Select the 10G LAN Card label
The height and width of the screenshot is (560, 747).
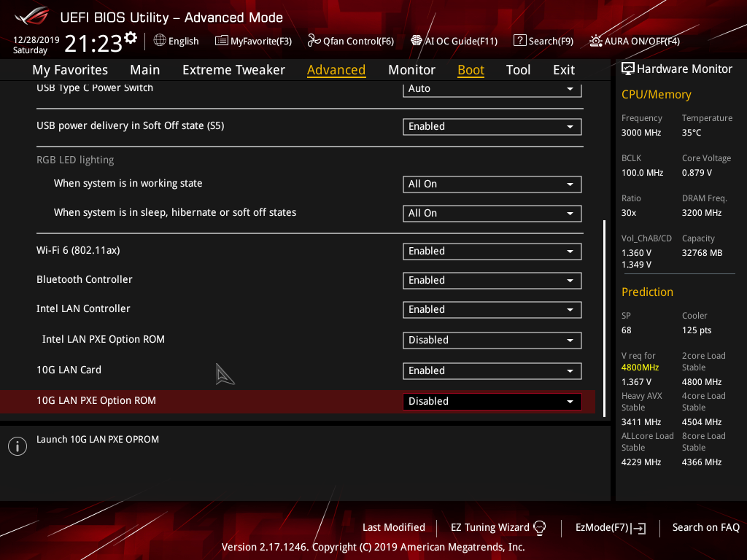click(69, 370)
